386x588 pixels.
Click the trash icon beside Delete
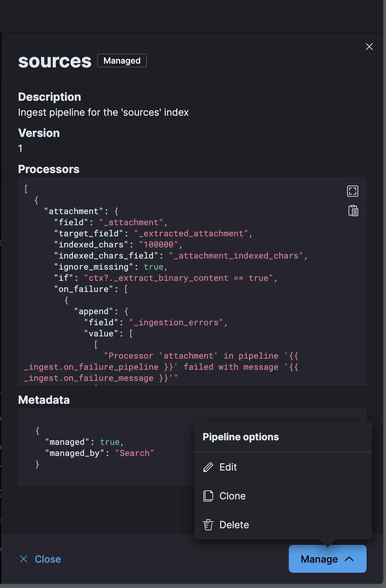[x=208, y=525]
